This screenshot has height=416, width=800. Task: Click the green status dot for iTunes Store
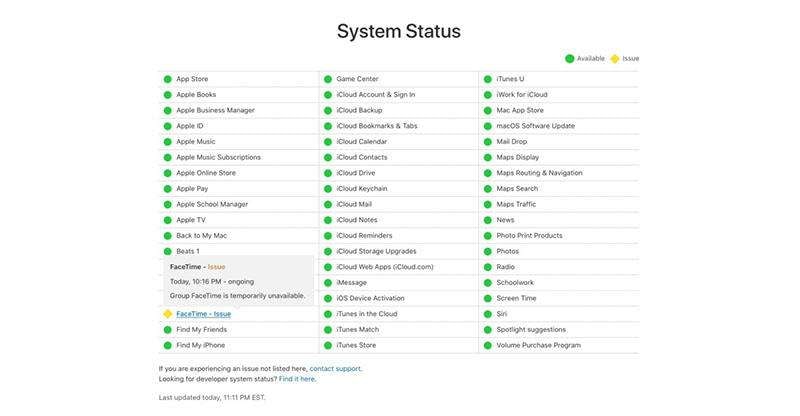pyautogui.click(x=328, y=345)
